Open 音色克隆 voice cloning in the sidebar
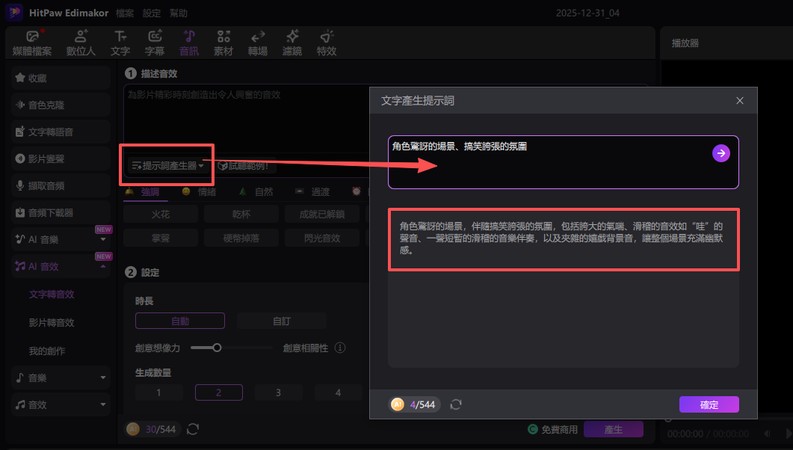This screenshot has width=793, height=450. pyautogui.click(x=60, y=105)
